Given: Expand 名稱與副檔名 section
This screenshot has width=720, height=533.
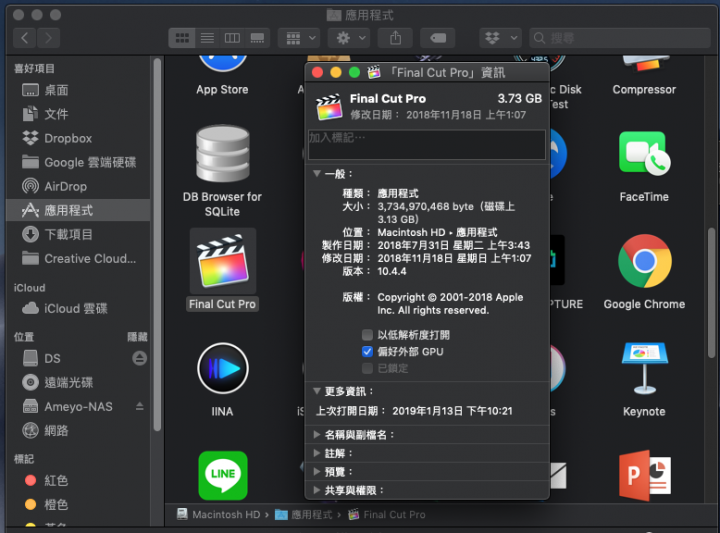Looking at the screenshot, I should click(x=316, y=434).
